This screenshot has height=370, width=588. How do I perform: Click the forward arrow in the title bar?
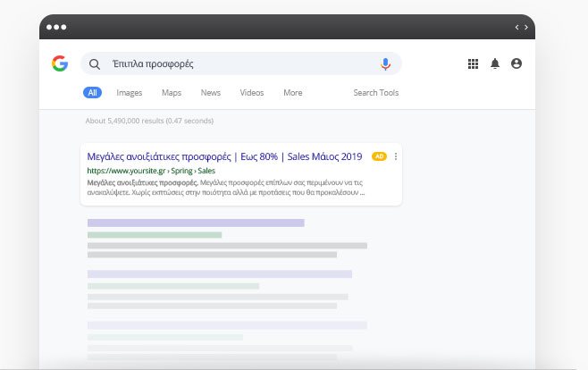[x=527, y=28]
